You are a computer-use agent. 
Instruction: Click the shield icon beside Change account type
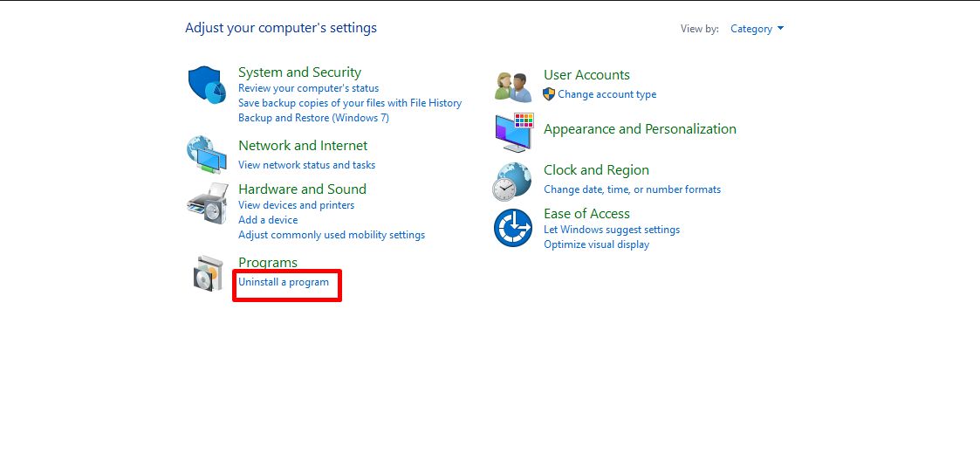point(549,94)
